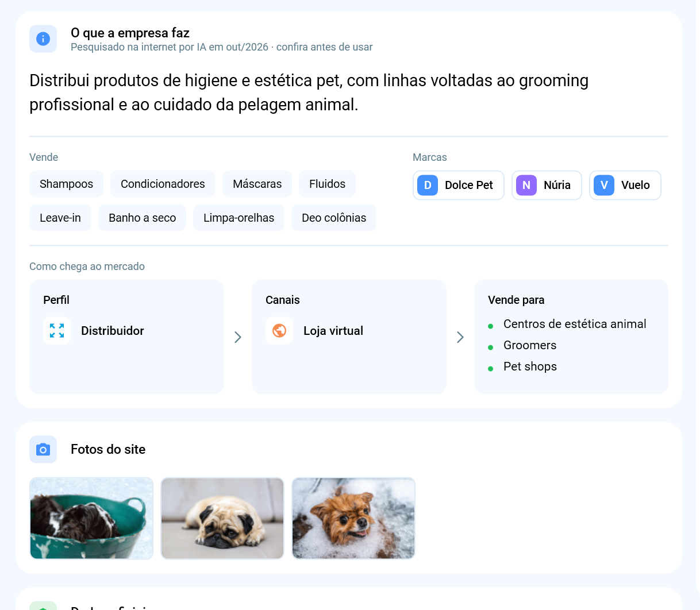700x610 pixels.
Task: Click the 'Fotos do site' heading
Action: click(x=108, y=449)
